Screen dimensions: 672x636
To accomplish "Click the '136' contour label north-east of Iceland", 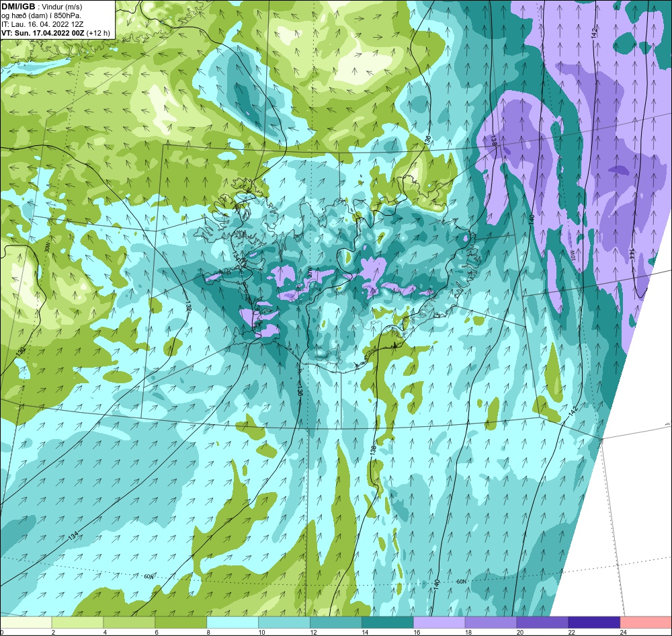I will (427, 139).
